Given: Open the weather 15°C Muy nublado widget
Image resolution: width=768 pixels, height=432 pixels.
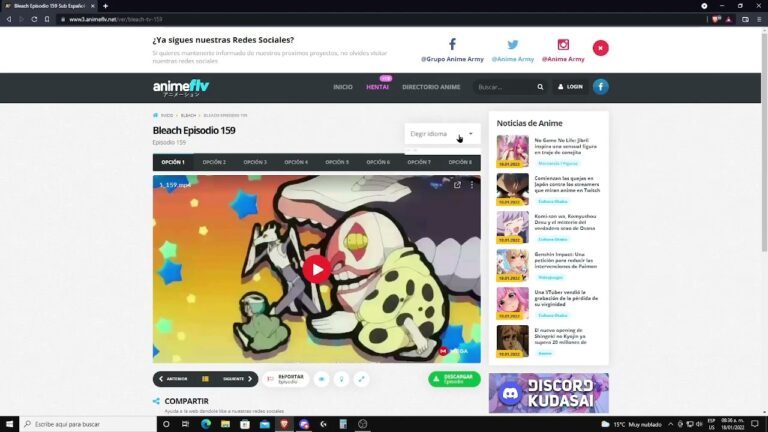Looking at the screenshot, I should click(x=631, y=424).
